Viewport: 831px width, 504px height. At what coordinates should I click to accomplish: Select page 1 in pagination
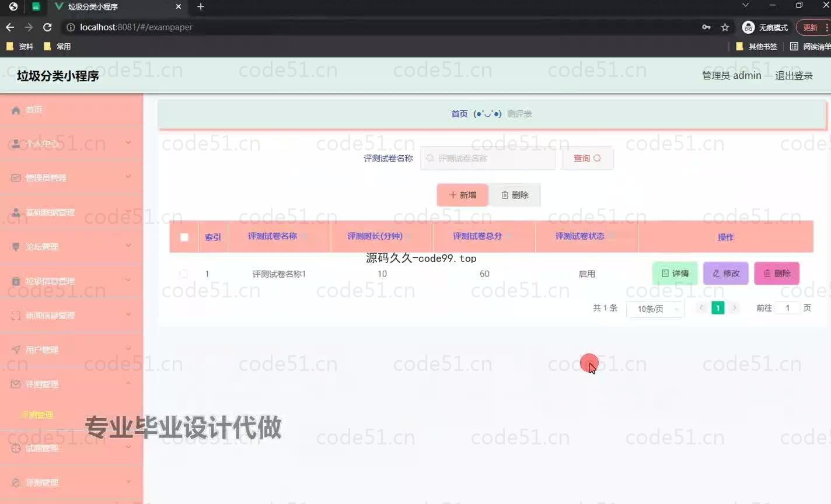(718, 308)
